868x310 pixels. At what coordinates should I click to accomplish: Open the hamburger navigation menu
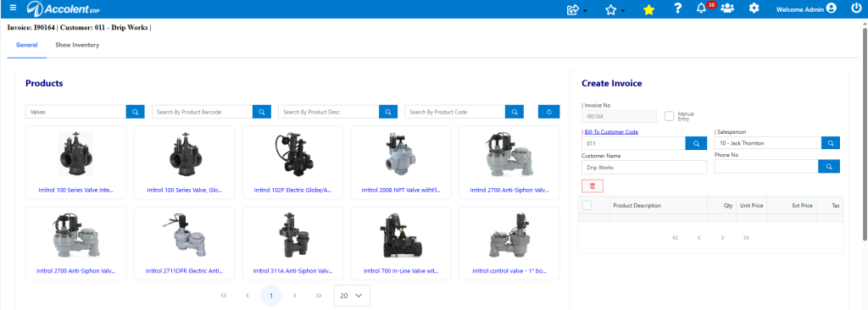(13, 8)
